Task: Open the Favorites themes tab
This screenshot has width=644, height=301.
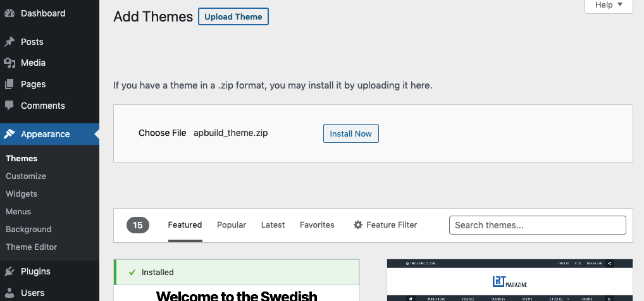Action: pyautogui.click(x=317, y=225)
